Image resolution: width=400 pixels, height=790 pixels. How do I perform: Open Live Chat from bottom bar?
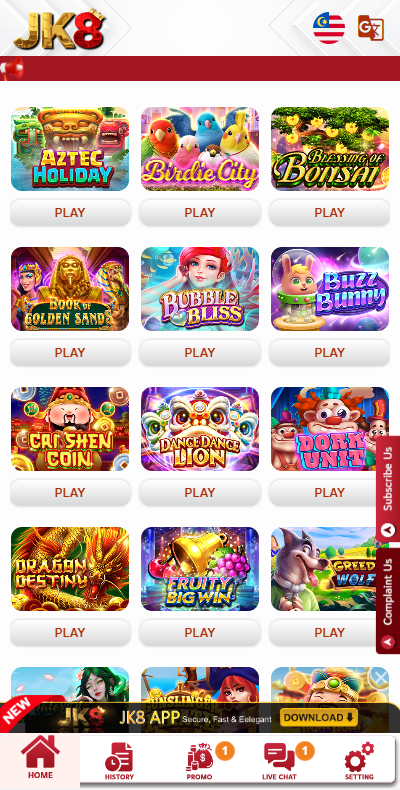pyautogui.click(x=279, y=761)
